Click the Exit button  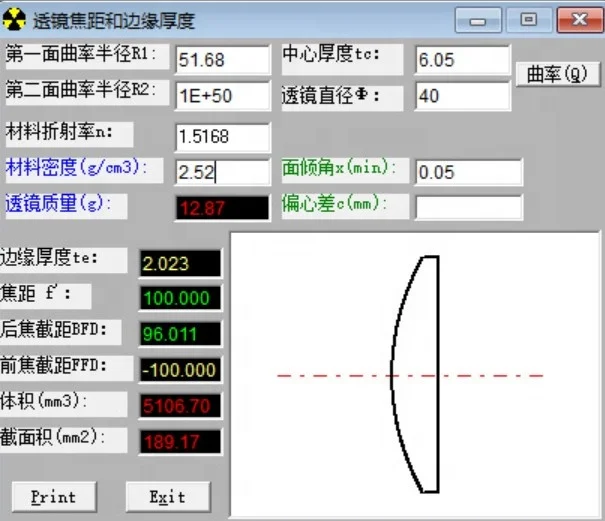coord(168,497)
